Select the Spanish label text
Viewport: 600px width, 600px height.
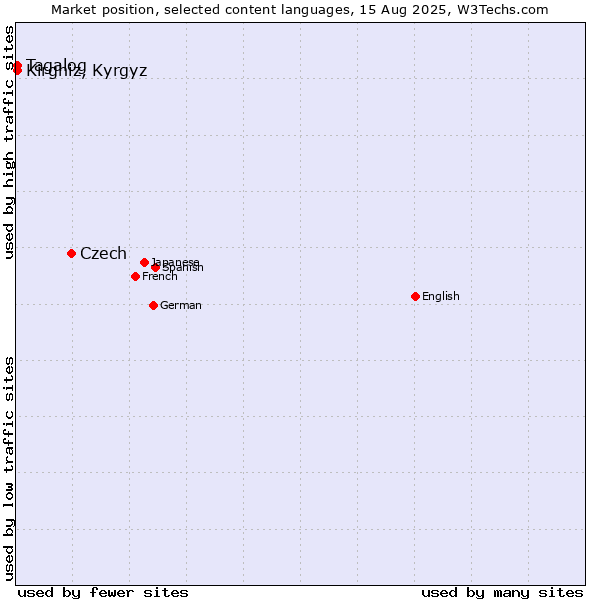(183, 267)
